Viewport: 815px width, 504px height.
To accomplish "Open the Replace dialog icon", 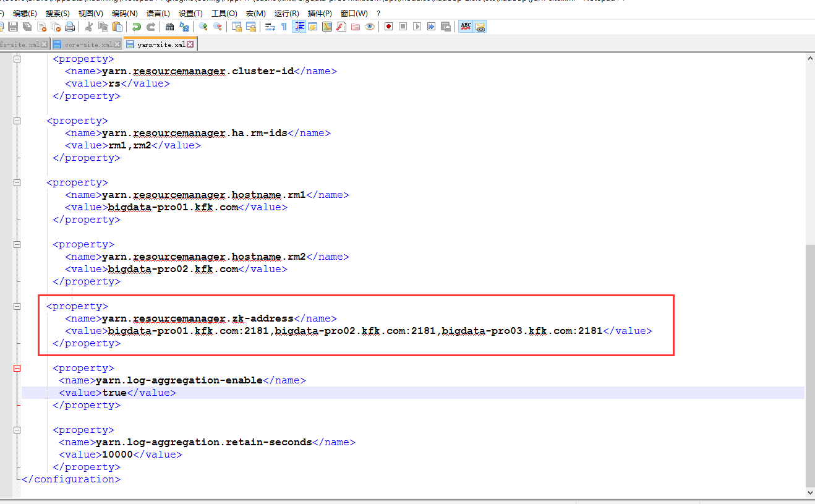I will tap(184, 27).
